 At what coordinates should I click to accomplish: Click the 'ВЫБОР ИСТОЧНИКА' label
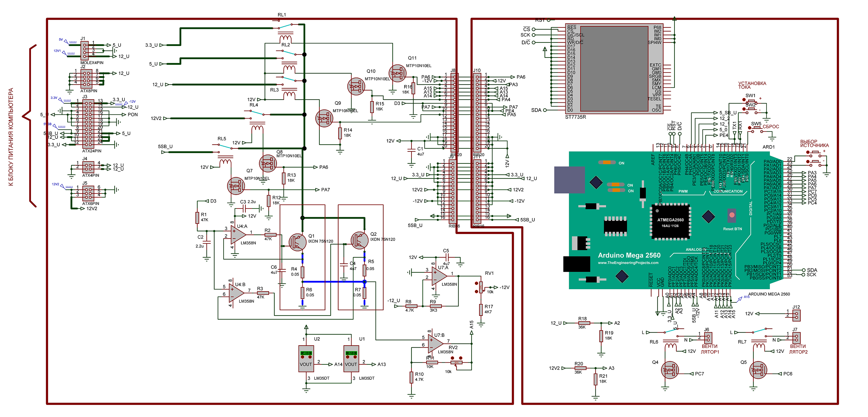(x=814, y=143)
